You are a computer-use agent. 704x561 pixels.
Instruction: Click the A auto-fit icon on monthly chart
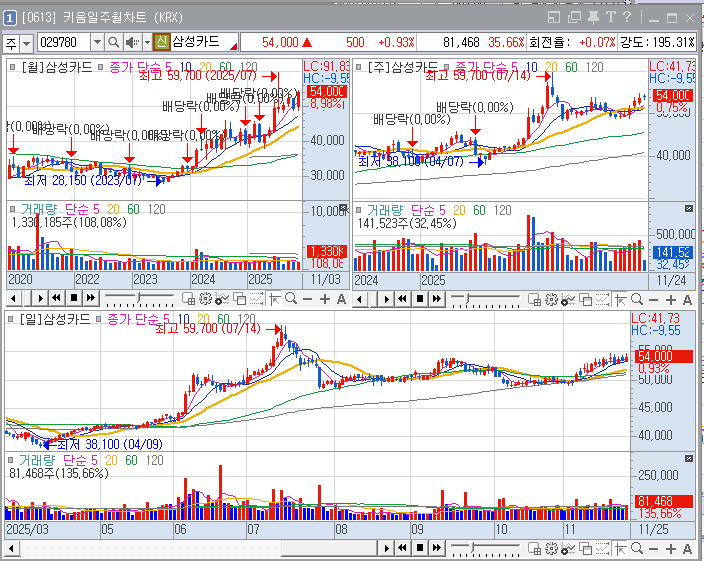point(341,299)
